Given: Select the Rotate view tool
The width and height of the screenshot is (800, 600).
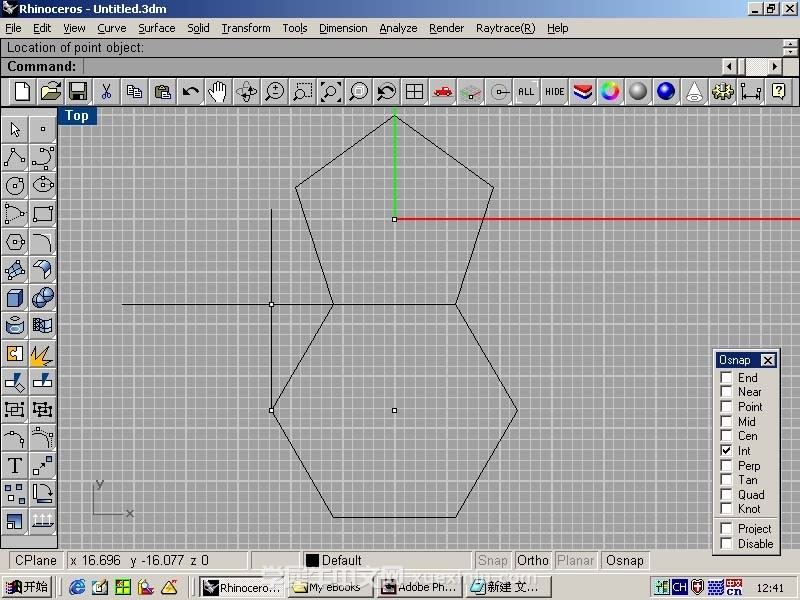Looking at the screenshot, I should 246,92.
